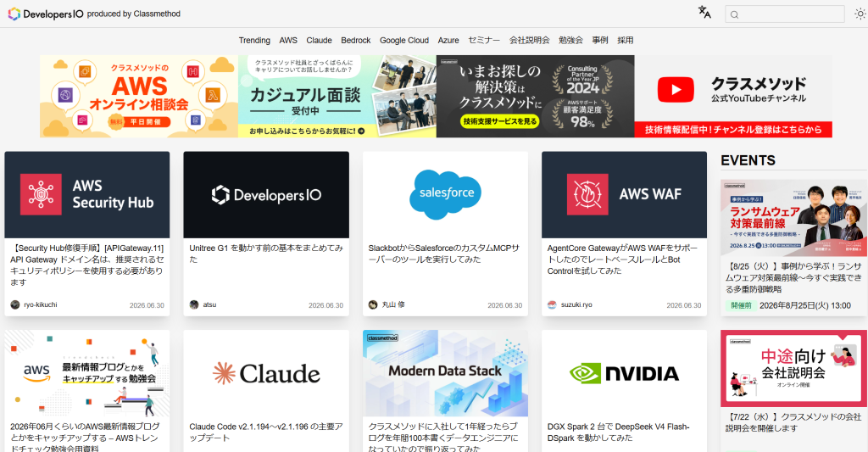Click the 開催前 status badge
Screen dimensions: 868x452
[741, 306]
